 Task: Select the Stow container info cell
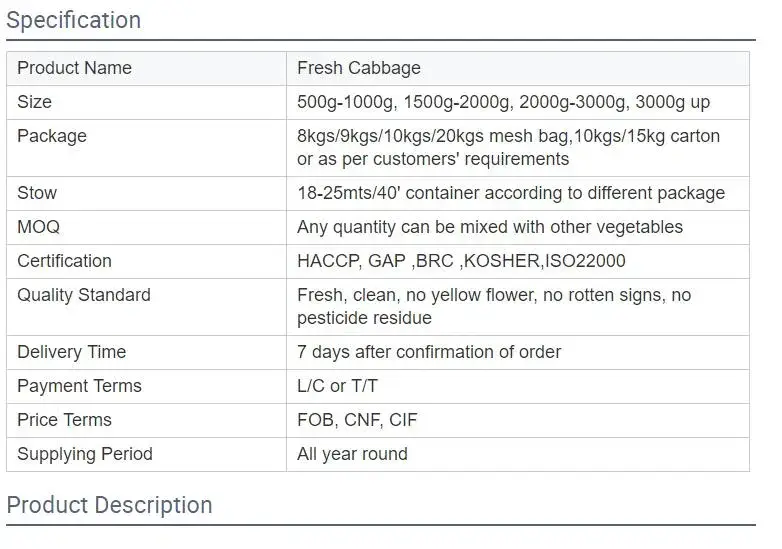tap(518, 193)
